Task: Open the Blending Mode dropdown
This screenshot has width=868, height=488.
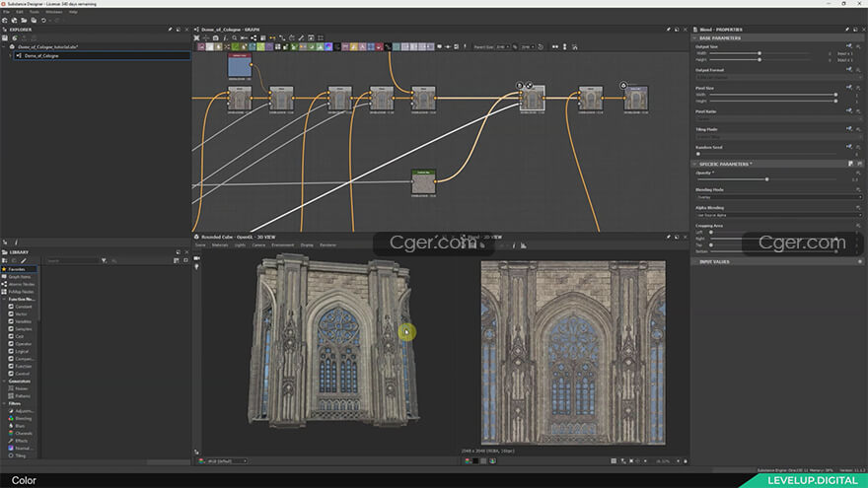Action: (779, 197)
